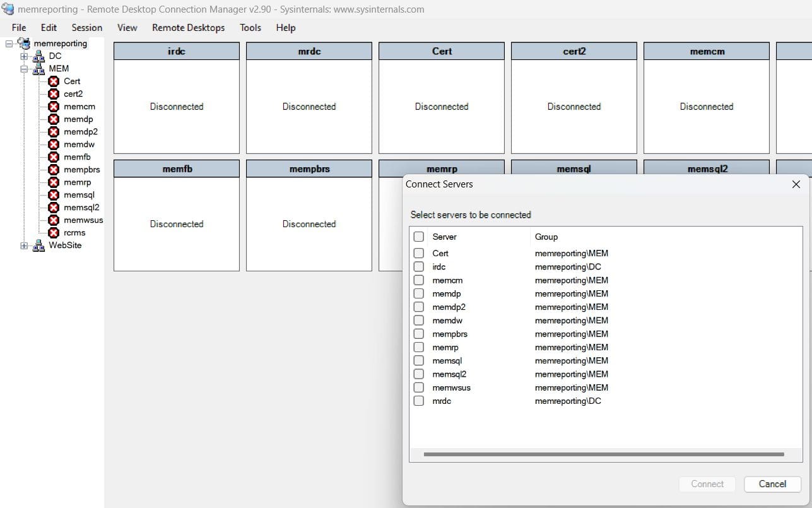The height and width of the screenshot is (508, 812).
Task: Open the Tools menu
Action: pyautogui.click(x=250, y=28)
